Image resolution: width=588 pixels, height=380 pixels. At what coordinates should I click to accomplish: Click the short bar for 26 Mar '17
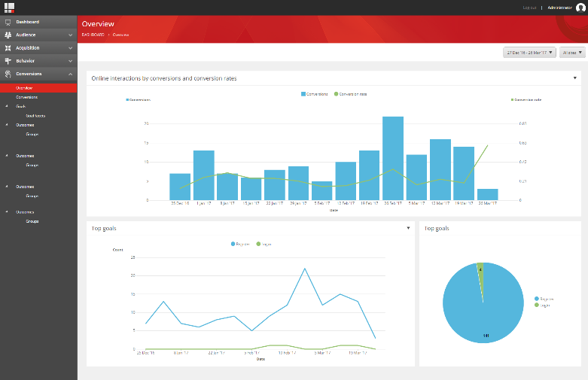[488, 194]
